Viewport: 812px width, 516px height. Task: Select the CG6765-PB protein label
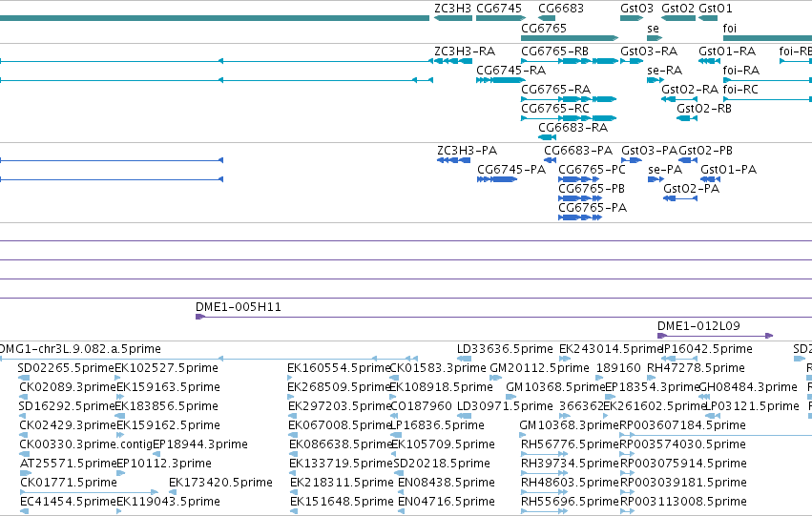click(592, 189)
